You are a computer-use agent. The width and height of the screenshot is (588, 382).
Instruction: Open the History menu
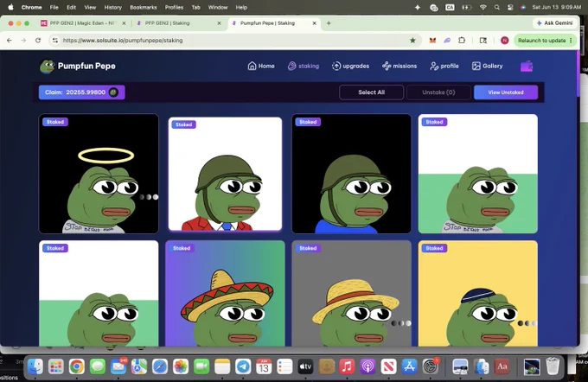coord(113,7)
